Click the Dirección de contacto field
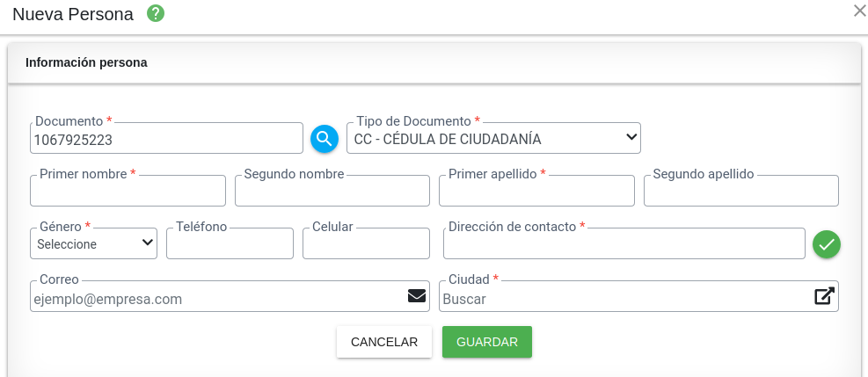The image size is (868, 377). 624,243
